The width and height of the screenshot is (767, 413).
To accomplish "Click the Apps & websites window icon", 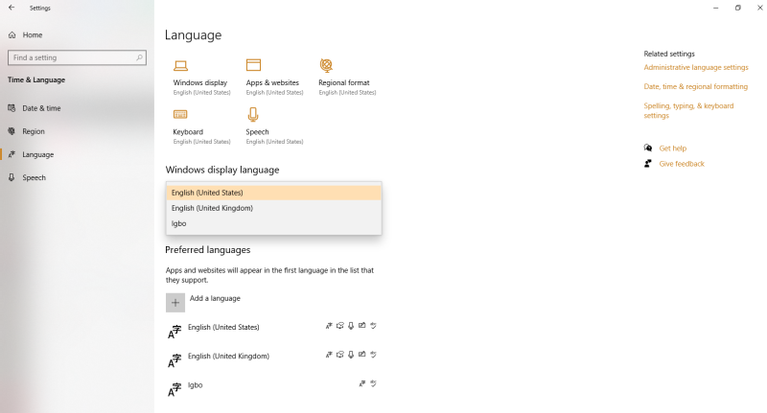I will tap(253, 65).
